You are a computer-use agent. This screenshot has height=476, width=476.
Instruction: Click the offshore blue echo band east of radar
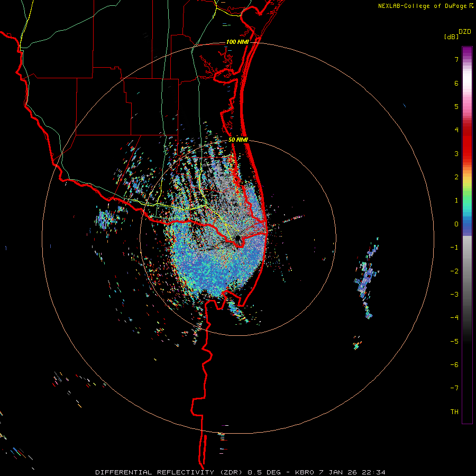(367, 278)
